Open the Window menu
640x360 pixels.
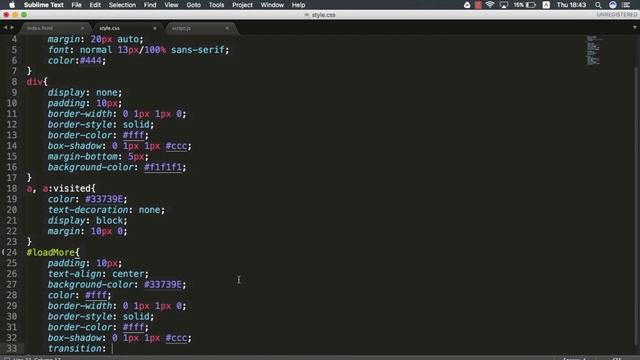[272, 5]
